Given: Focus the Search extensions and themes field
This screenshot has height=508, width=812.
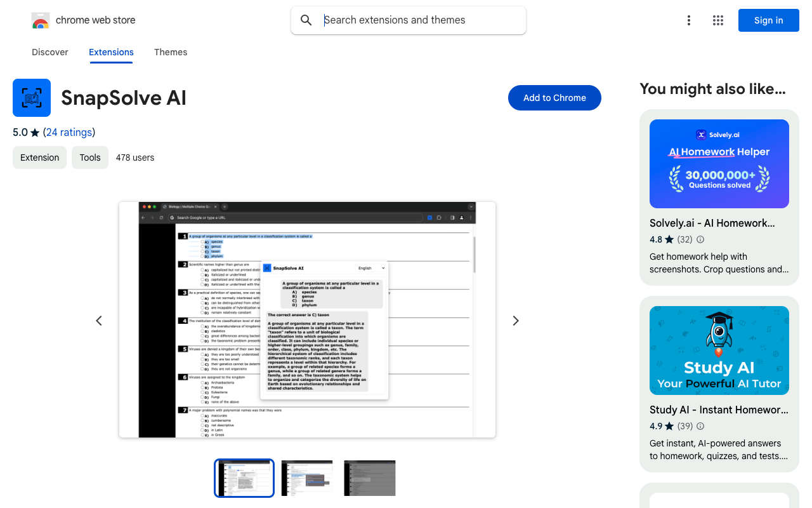Looking at the screenshot, I should (409, 20).
